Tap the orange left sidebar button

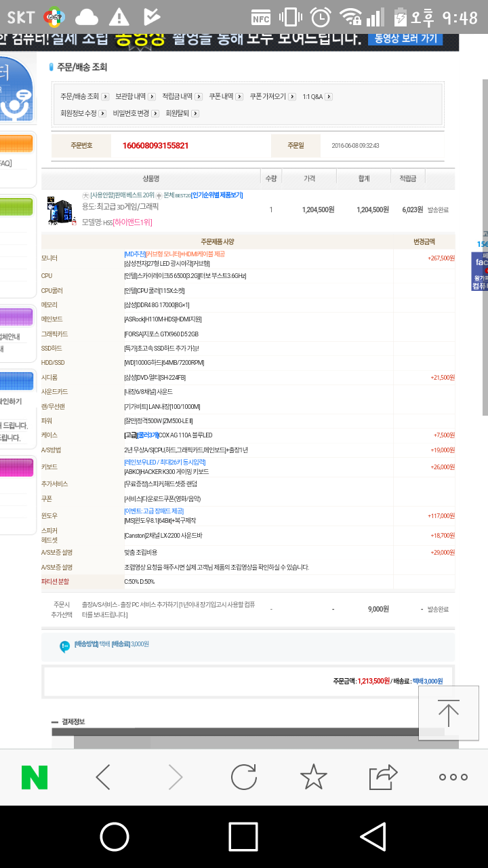[16, 144]
